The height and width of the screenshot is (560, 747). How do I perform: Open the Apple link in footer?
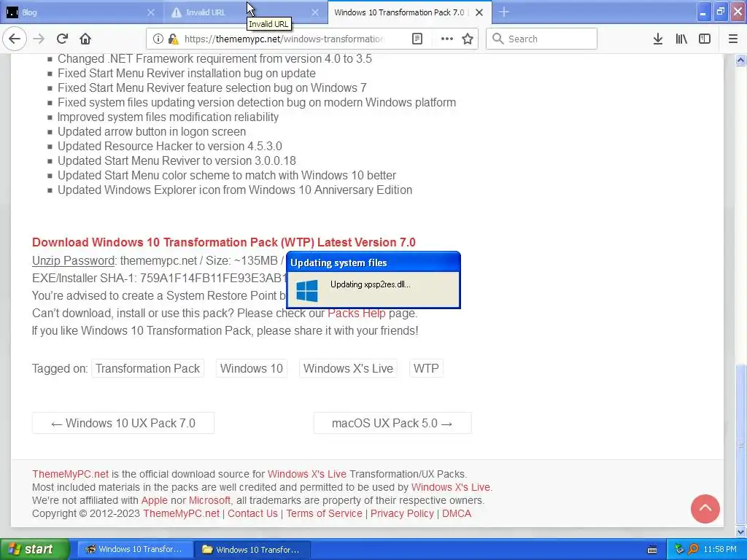click(x=155, y=500)
